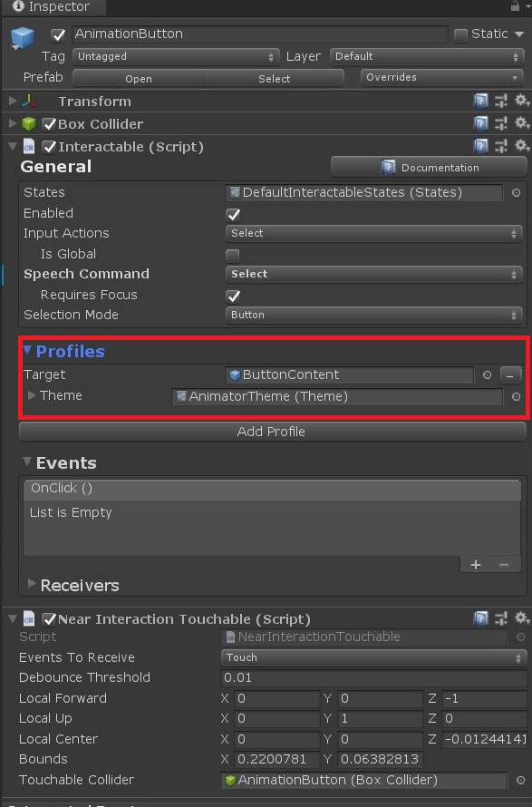Screen dimensions: 532x807
Task: Open the Events To Receive dropdown
Action: click(374, 657)
